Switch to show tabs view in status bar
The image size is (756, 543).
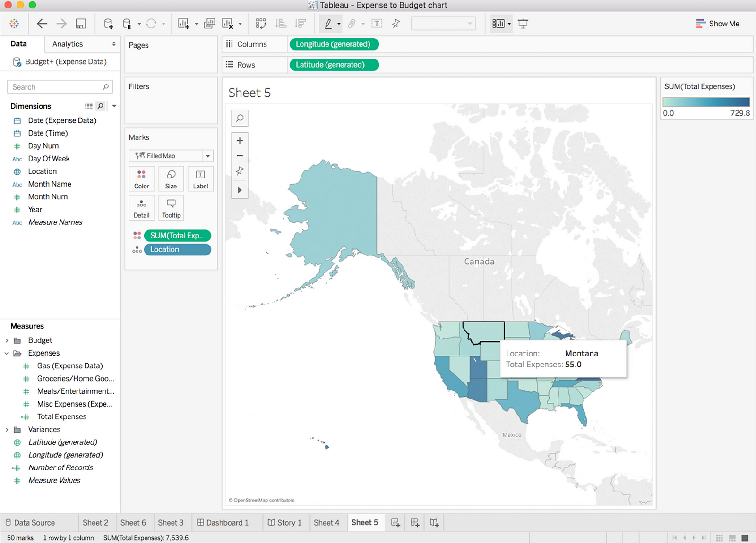pos(745,538)
